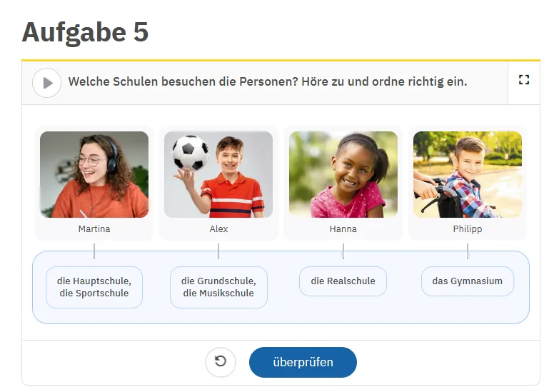Click the Aufgabe 5 heading

[85, 32]
